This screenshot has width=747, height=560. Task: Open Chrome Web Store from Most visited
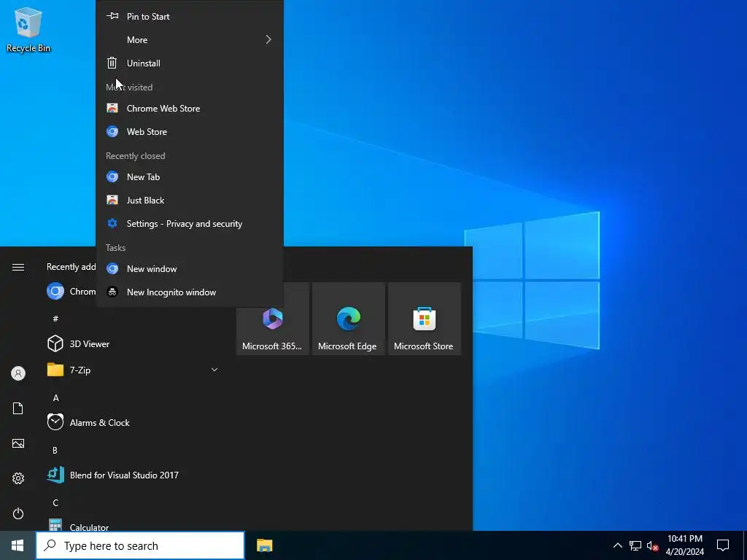tap(190, 108)
